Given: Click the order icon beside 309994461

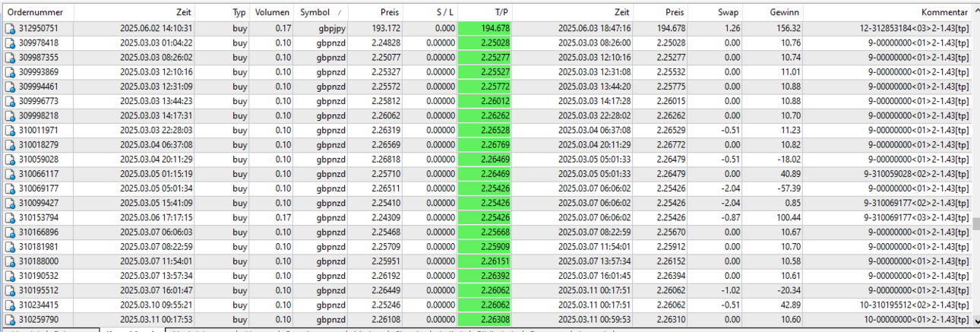Looking at the screenshot, I should pos(10,87).
